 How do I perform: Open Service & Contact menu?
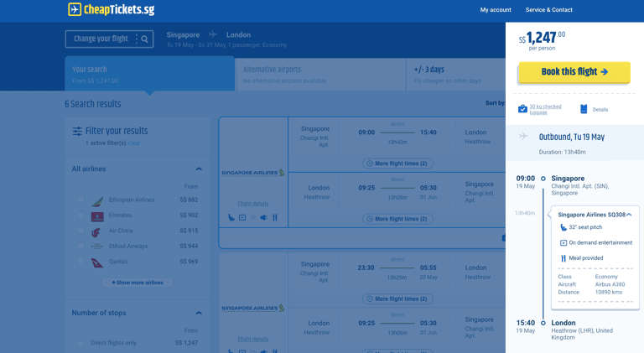pos(548,10)
